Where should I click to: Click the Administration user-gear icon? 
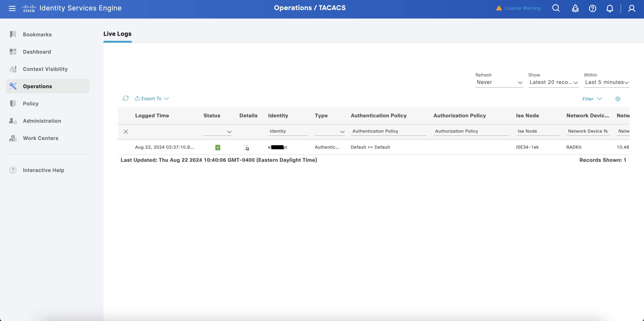[13, 121]
